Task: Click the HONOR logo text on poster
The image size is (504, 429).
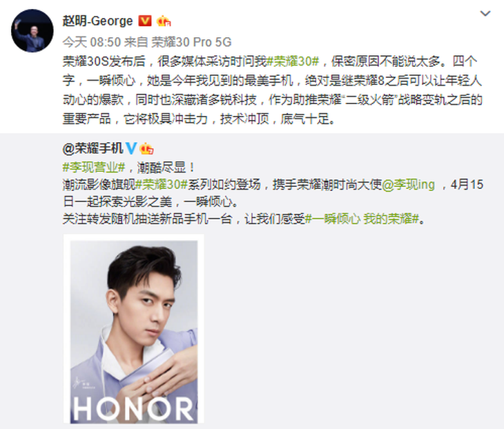Action: [133, 408]
